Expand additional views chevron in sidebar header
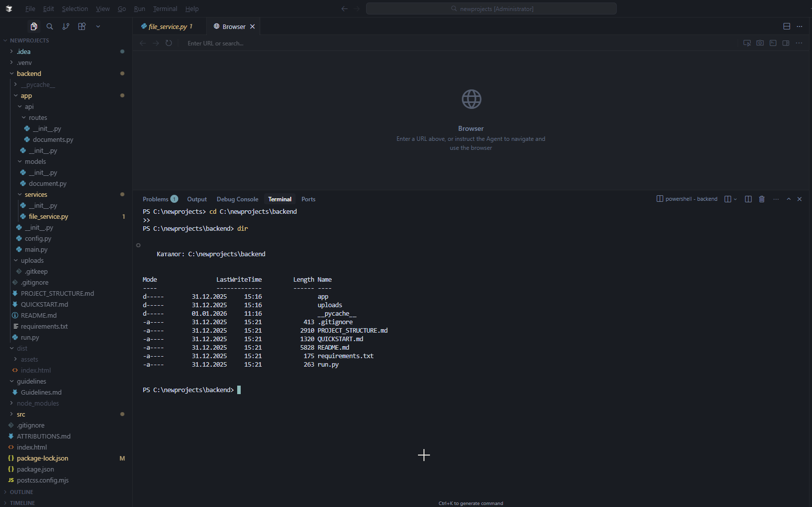812x507 pixels. click(98, 26)
